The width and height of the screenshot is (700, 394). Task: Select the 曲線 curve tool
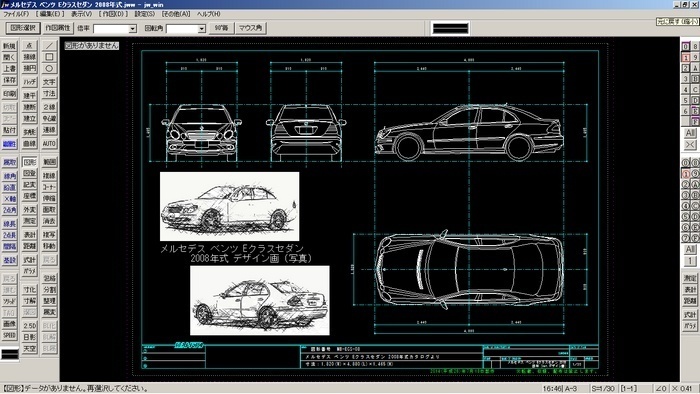29,144
